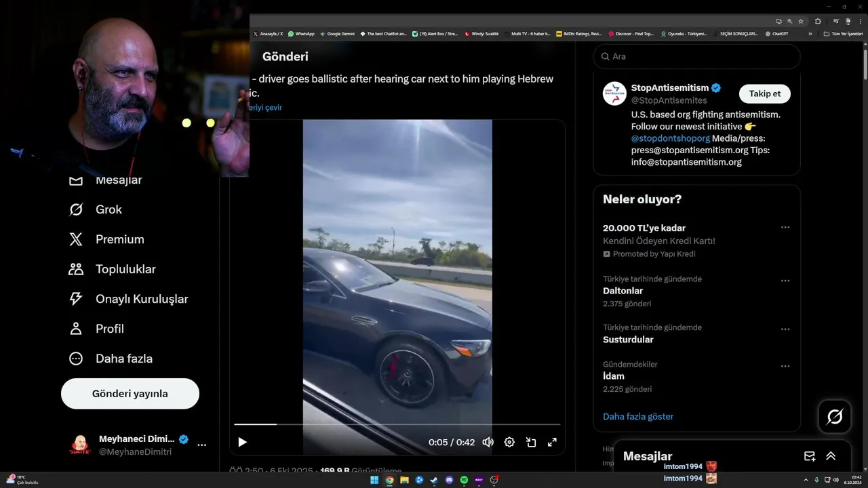Open the Tüm Yer İşaretleri folder
Viewport: 868px width, 488px height.
tap(844, 33)
